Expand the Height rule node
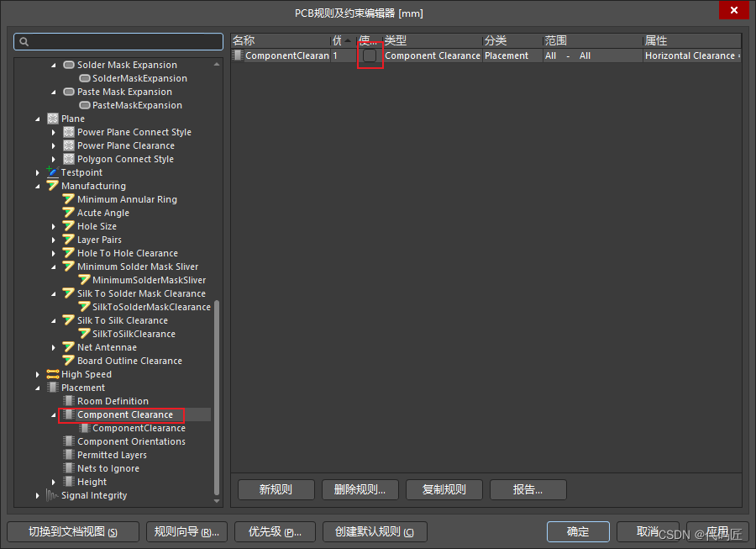 pos(54,482)
